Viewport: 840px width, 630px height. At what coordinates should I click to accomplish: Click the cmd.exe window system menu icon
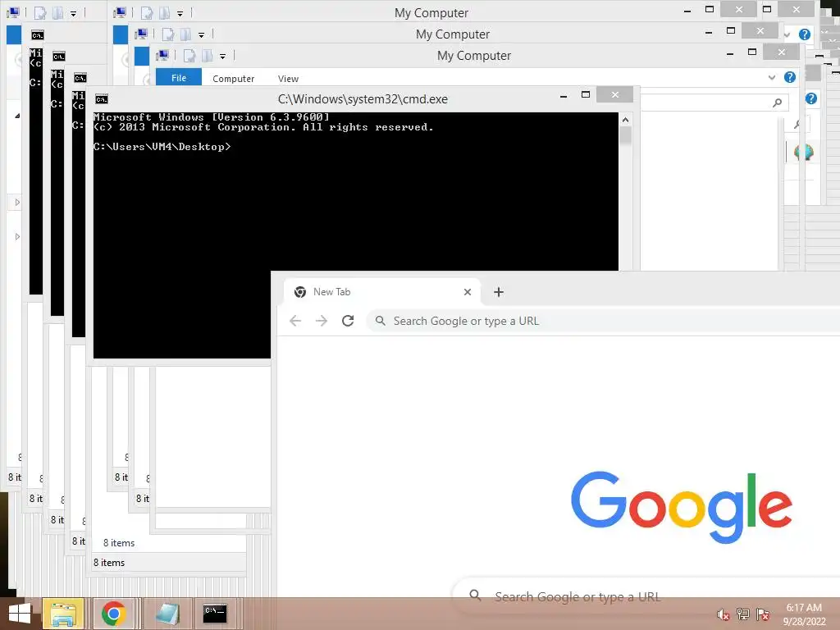click(x=101, y=99)
